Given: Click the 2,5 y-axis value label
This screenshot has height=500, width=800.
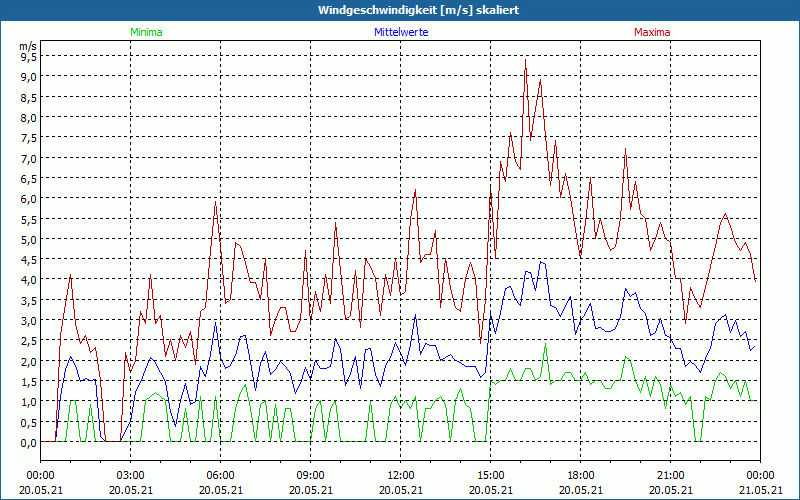Looking at the screenshot, I should [x=28, y=341].
